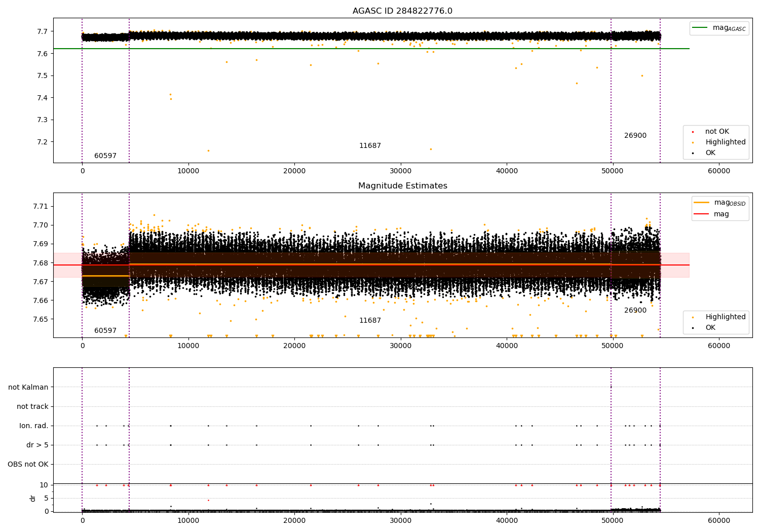Click y-axis tick 7.2 in top plot
Viewport: 760px width, 532px height.
tap(43, 142)
